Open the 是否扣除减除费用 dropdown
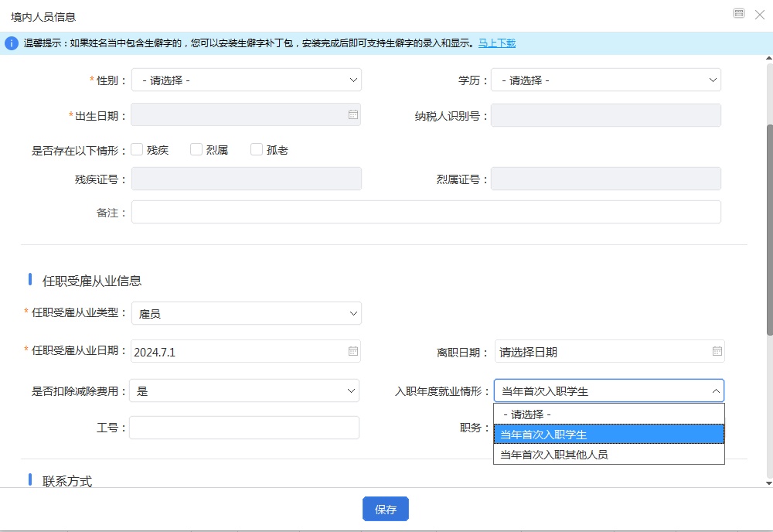773x532 pixels. click(x=244, y=390)
